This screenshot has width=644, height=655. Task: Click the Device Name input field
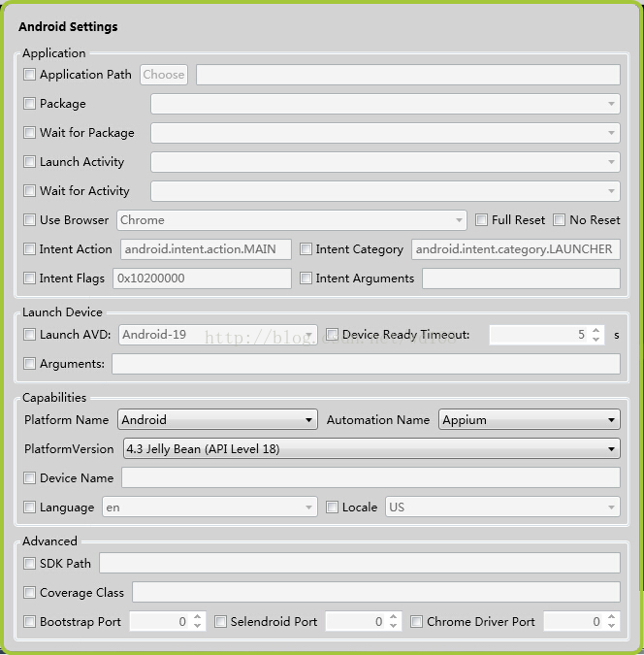coord(370,477)
